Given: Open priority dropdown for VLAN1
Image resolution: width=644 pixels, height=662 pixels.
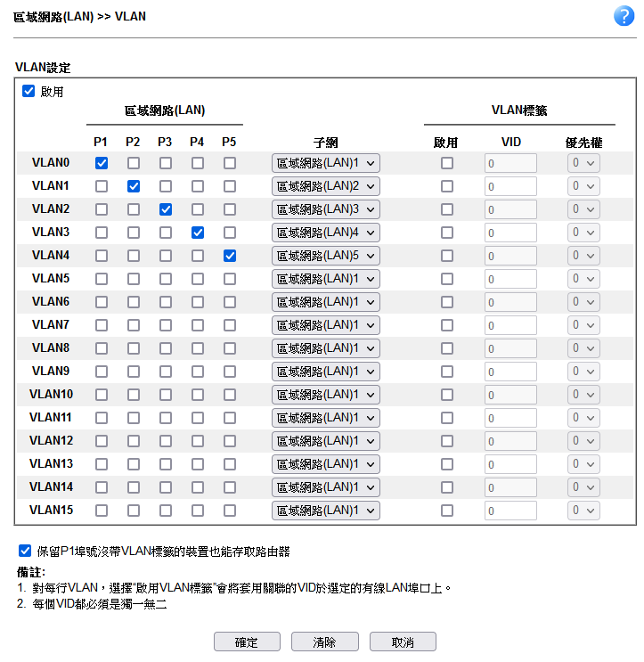Looking at the screenshot, I should click(583, 186).
